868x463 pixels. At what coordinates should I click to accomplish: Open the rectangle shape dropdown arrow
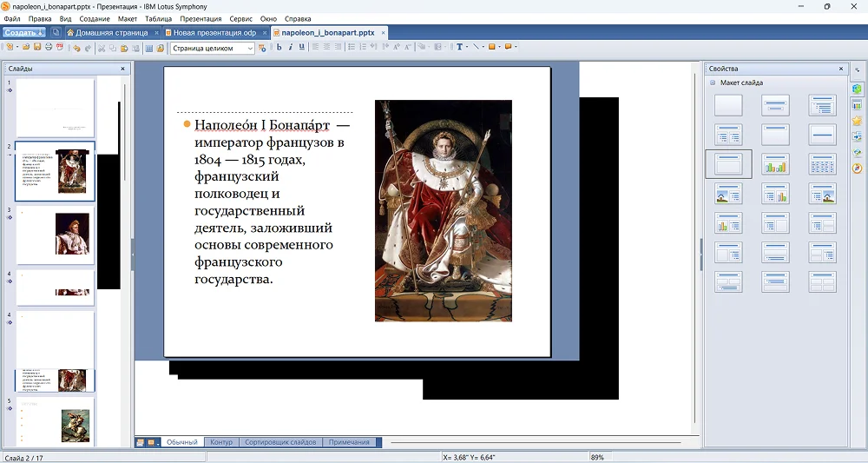click(x=499, y=48)
